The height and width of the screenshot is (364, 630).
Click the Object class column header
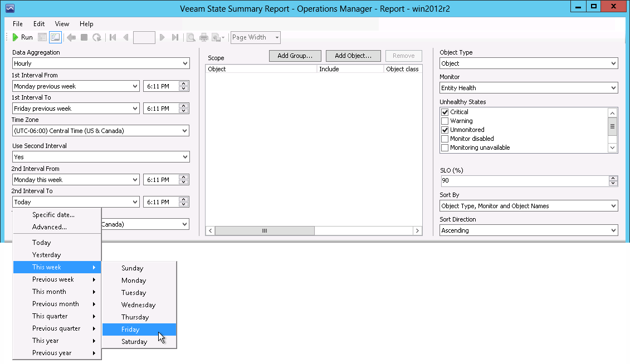pos(403,69)
